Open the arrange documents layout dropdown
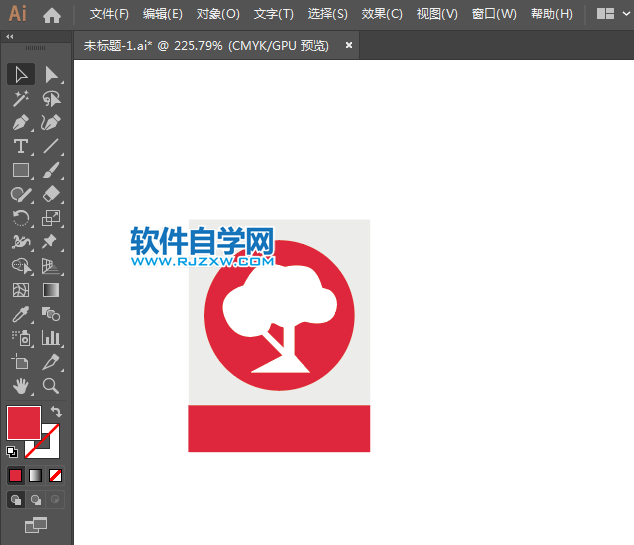 pyautogui.click(x=613, y=14)
